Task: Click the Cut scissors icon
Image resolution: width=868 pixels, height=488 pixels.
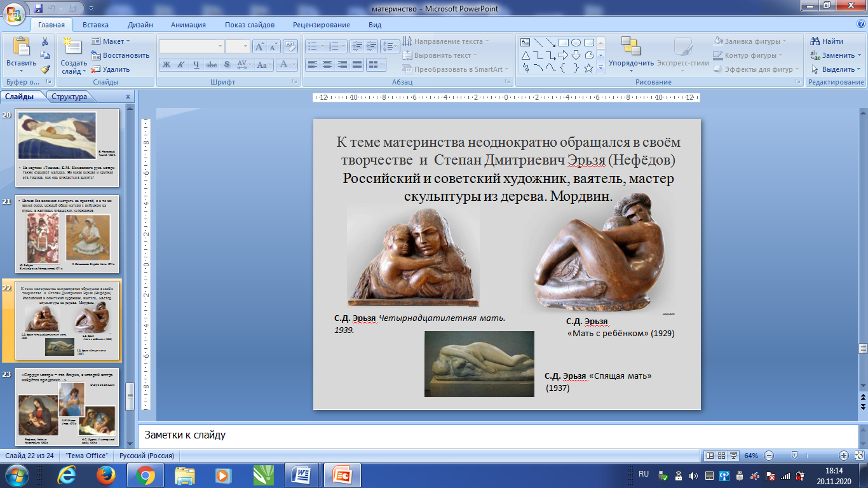Action: pos(45,41)
